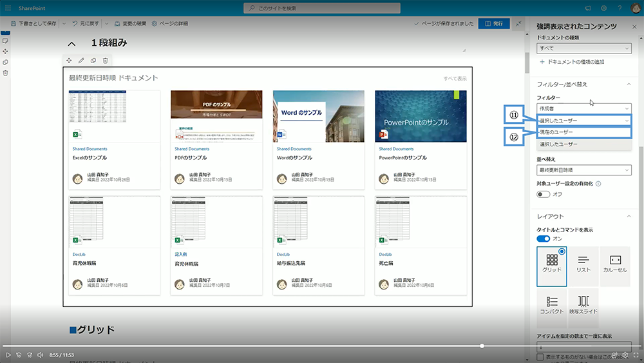Open the Wordのサンプル document title

click(294, 158)
